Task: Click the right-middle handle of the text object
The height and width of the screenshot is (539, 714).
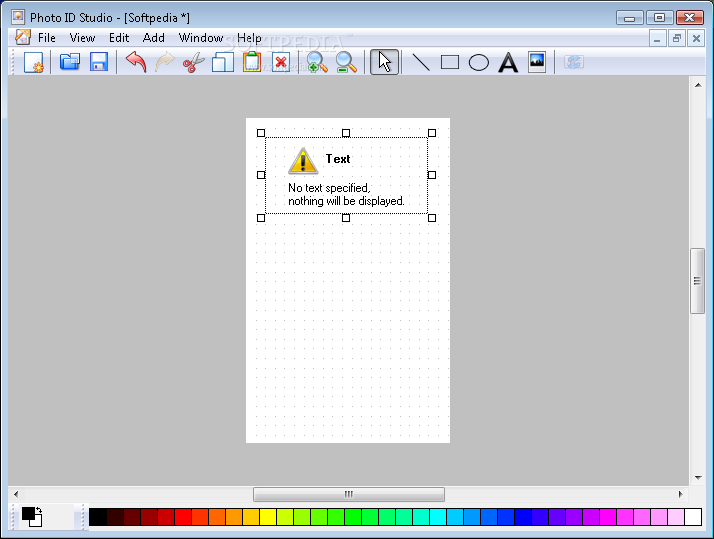Action: [x=432, y=175]
